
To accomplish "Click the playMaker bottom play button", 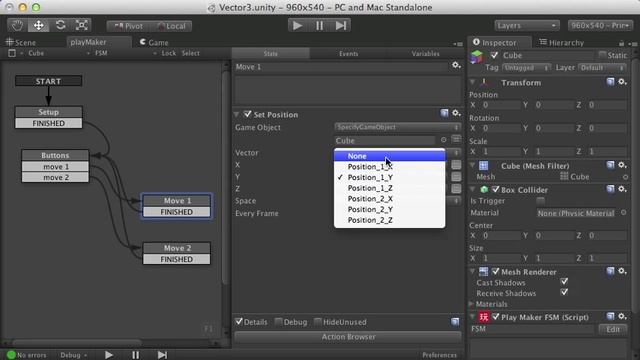I will 109,355.
